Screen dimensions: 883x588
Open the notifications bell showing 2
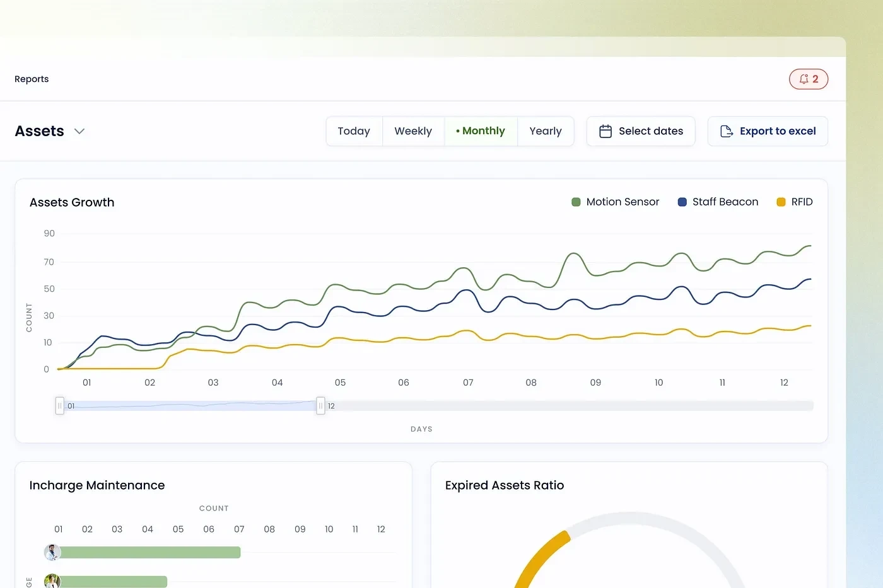(808, 79)
